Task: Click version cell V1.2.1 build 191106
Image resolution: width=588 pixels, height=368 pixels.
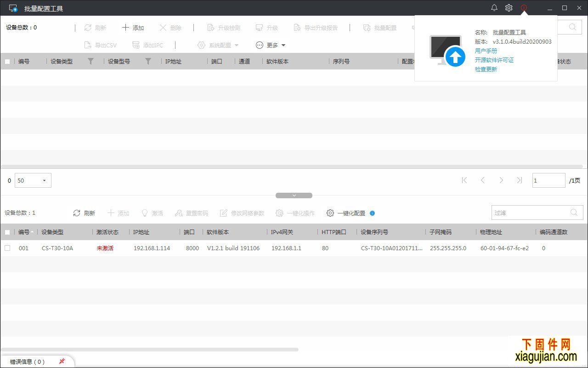Action: (233, 248)
